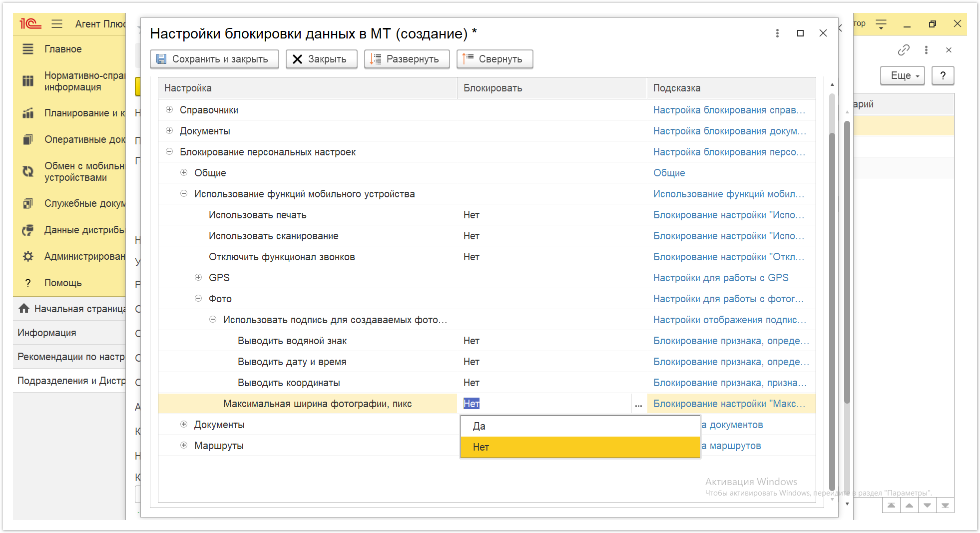
Task: Expand the Маршруты tree node
Action: [x=184, y=445]
